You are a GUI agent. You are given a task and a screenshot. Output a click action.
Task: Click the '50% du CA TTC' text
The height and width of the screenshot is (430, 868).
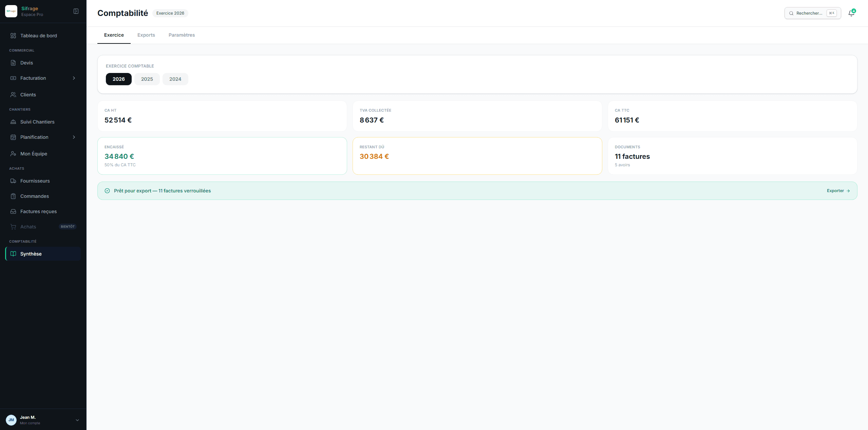120,165
